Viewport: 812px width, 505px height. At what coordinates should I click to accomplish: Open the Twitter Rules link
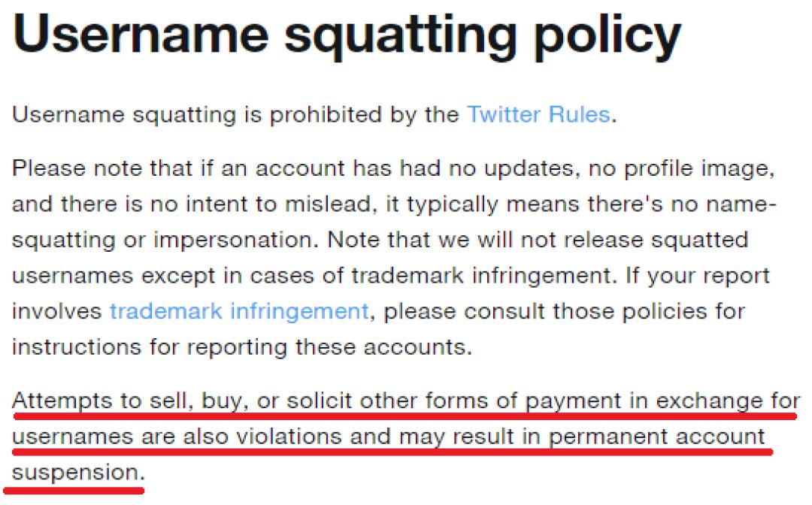(538, 115)
